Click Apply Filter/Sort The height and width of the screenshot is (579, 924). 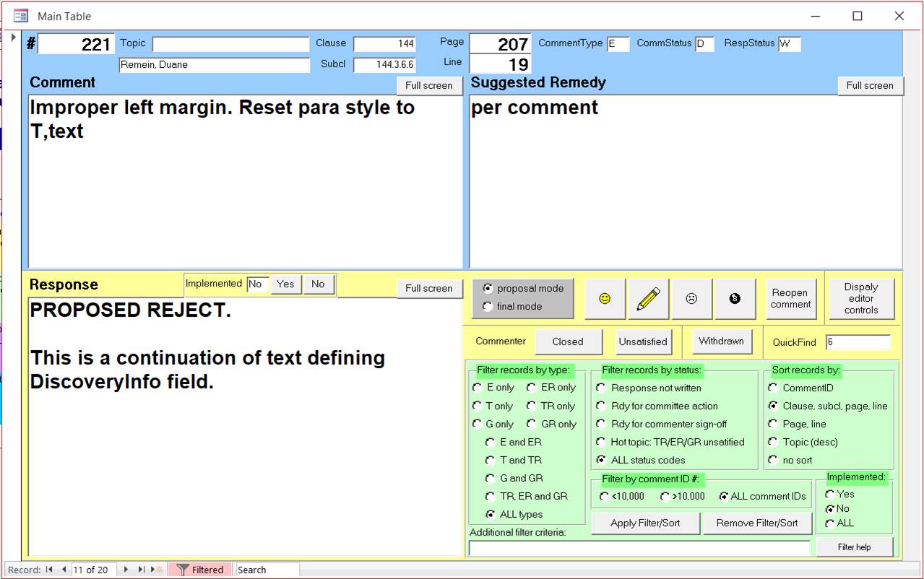pos(645,523)
